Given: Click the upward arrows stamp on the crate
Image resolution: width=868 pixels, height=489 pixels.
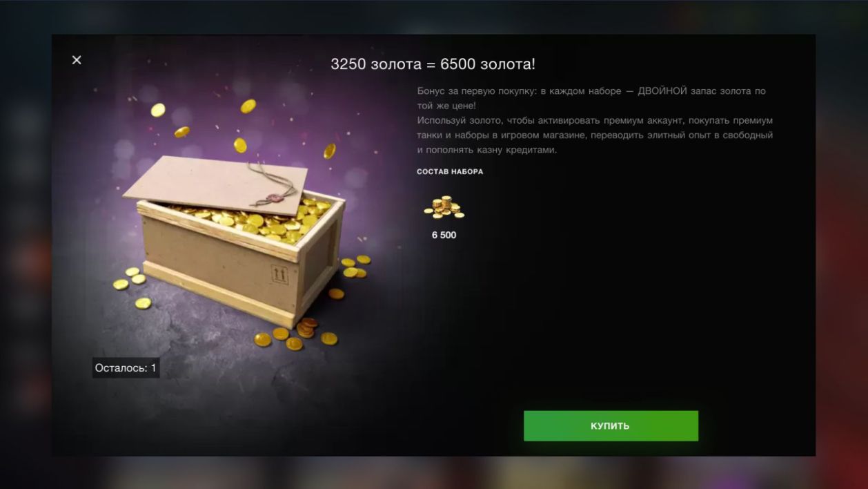Looking at the screenshot, I should click(279, 274).
